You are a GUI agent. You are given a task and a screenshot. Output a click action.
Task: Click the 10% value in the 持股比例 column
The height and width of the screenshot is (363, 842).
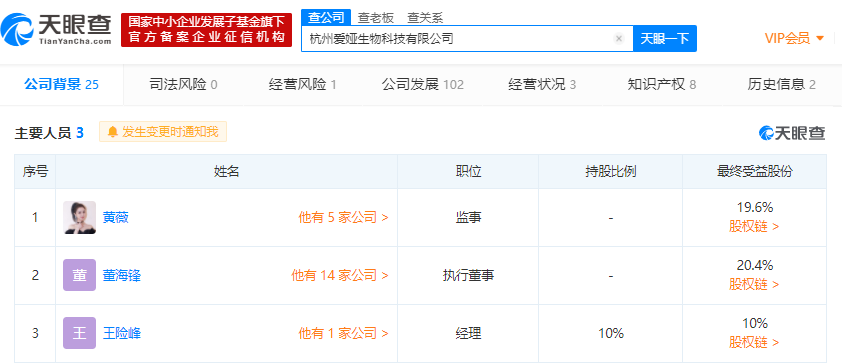(611, 333)
